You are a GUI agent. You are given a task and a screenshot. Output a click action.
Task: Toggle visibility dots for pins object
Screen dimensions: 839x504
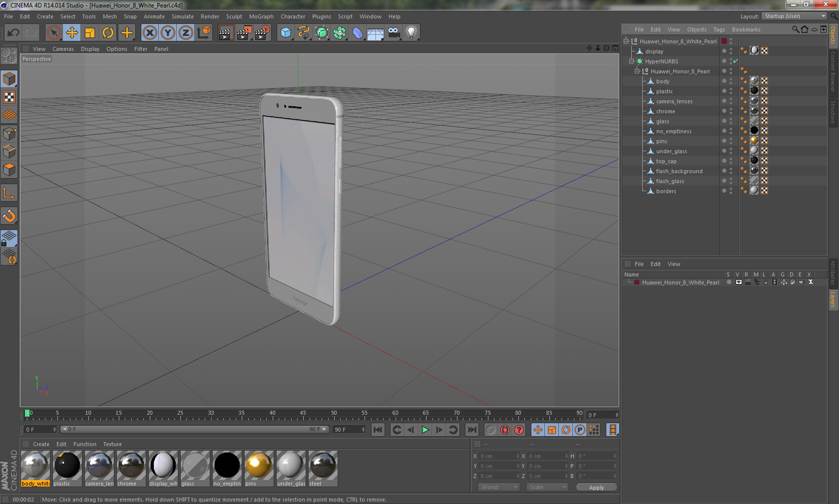[731, 141]
